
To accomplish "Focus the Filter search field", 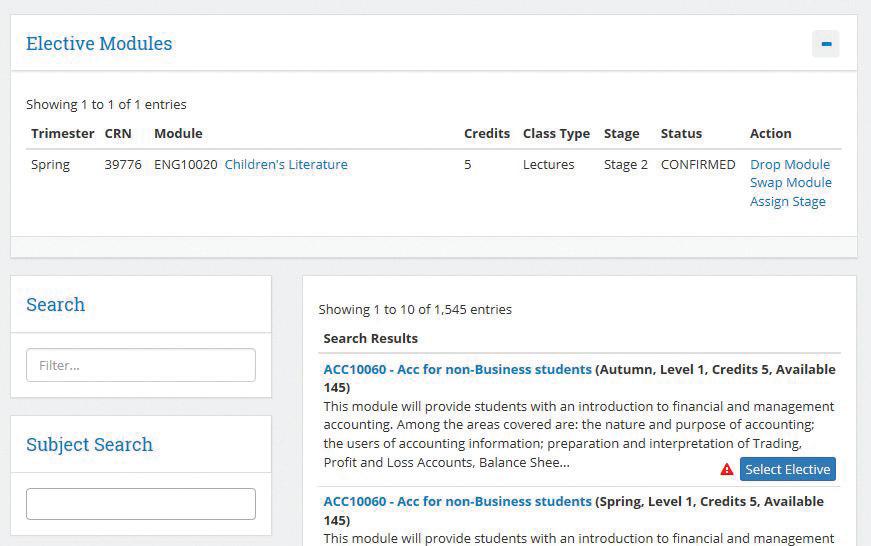I will pyautogui.click(x=141, y=365).
